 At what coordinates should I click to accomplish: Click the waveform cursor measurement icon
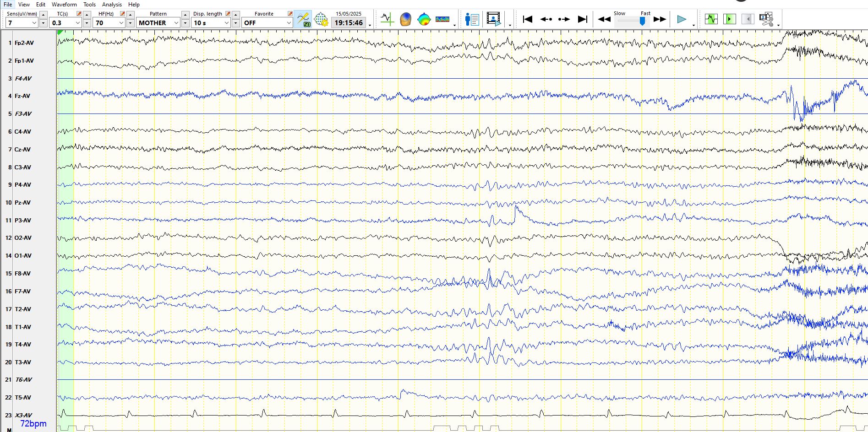click(x=387, y=20)
